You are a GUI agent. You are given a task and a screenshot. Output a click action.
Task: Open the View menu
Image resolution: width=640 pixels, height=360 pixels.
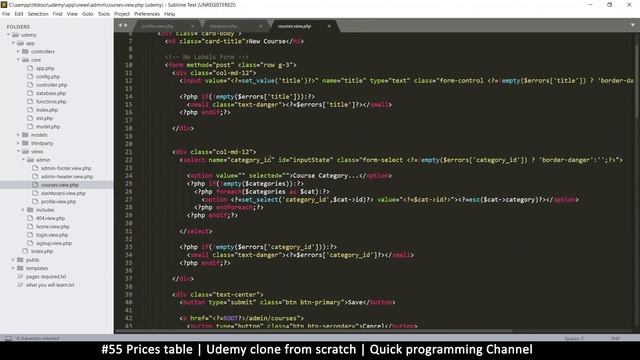click(72, 14)
